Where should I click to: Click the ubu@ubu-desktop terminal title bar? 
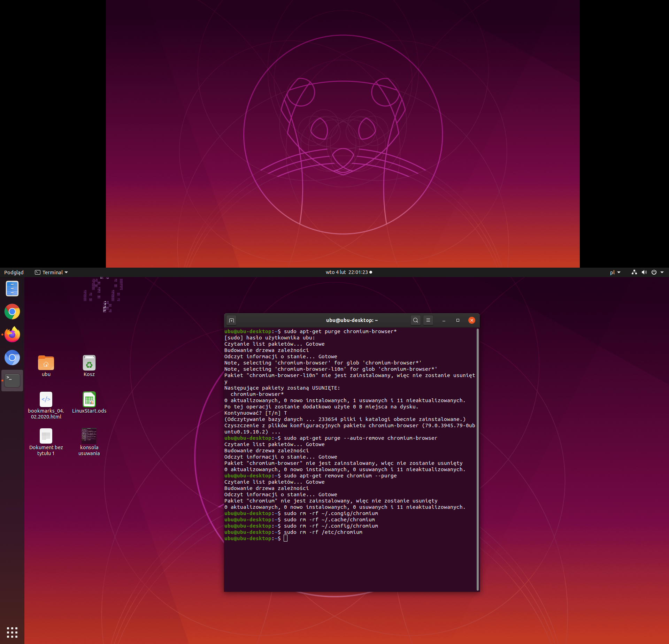[352, 320]
